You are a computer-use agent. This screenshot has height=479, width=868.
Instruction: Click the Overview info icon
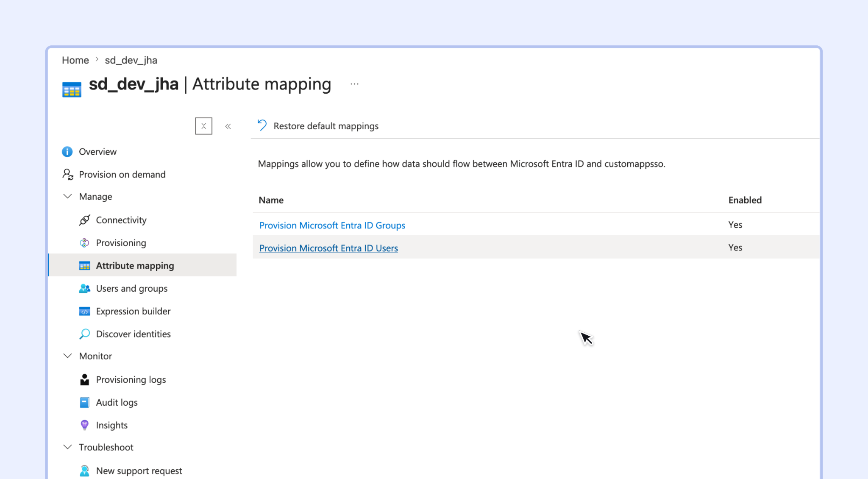pos(67,152)
